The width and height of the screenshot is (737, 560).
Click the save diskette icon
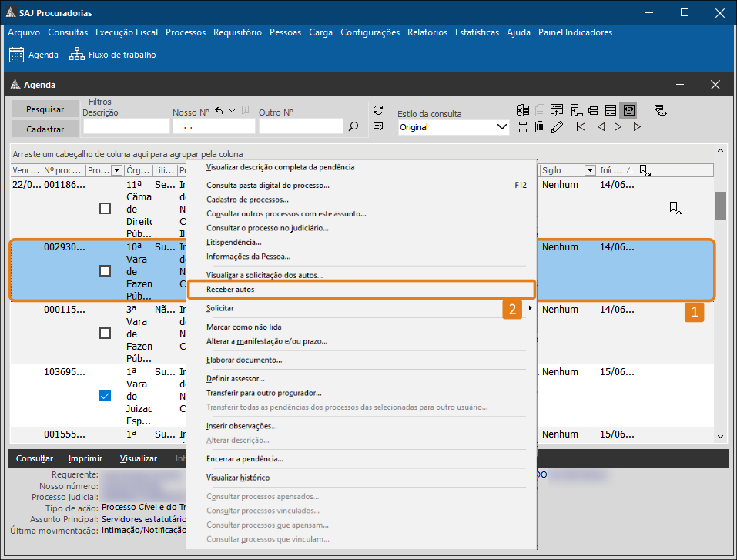tap(523, 126)
